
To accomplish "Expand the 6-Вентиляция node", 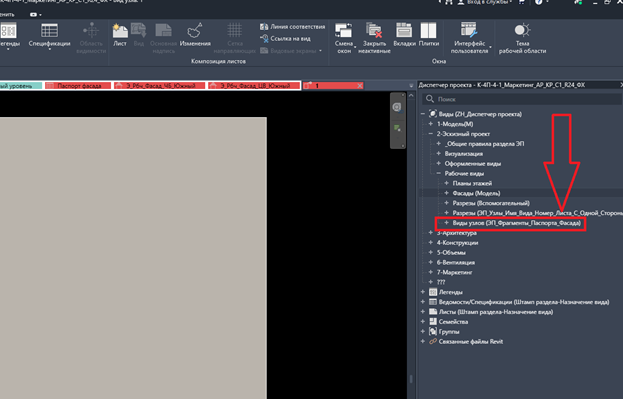I will point(431,262).
